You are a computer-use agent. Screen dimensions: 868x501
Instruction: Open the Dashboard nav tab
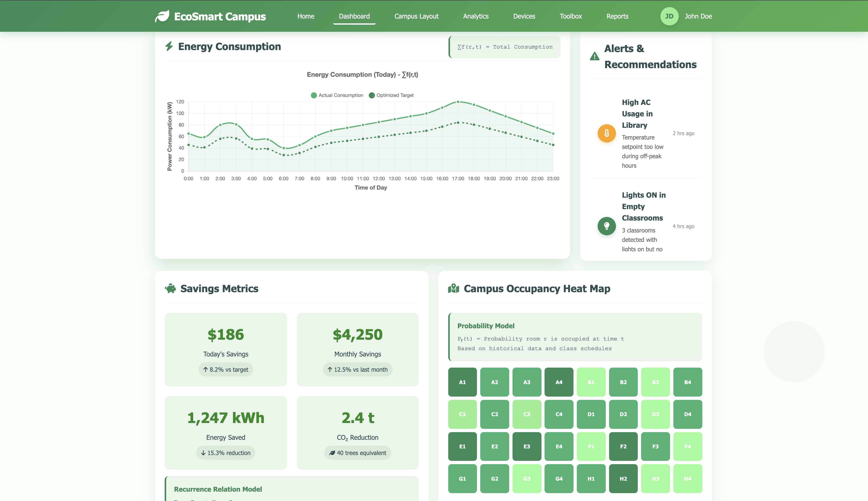pyautogui.click(x=354, y=16)
